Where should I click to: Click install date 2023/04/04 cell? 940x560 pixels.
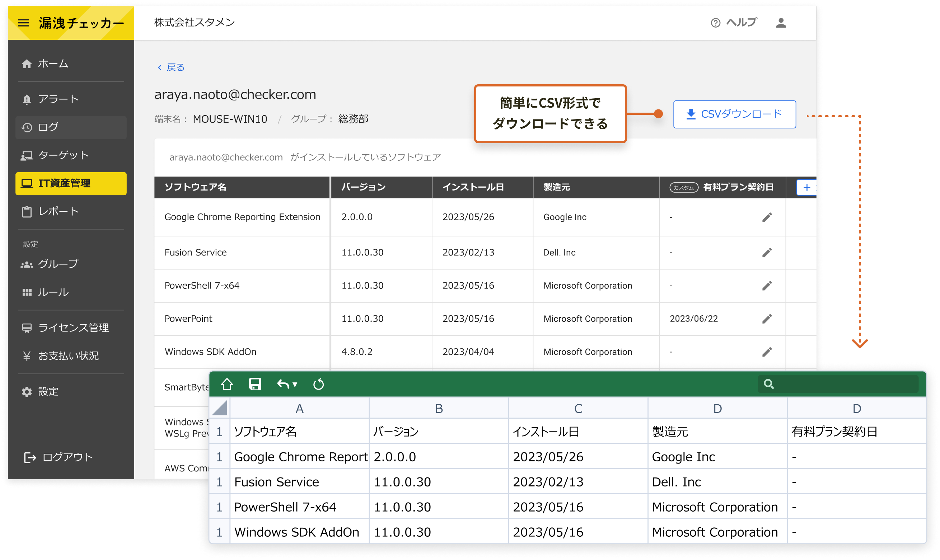pyautogui.click(x=468, y=352)
